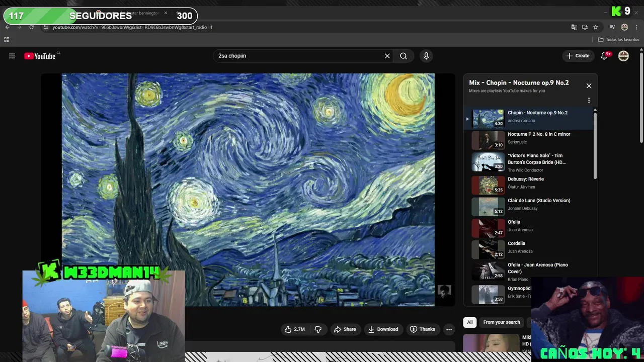Go to the YouTube home logo
The width and height of the screenshot is (644, 362).
pos(40,56)
